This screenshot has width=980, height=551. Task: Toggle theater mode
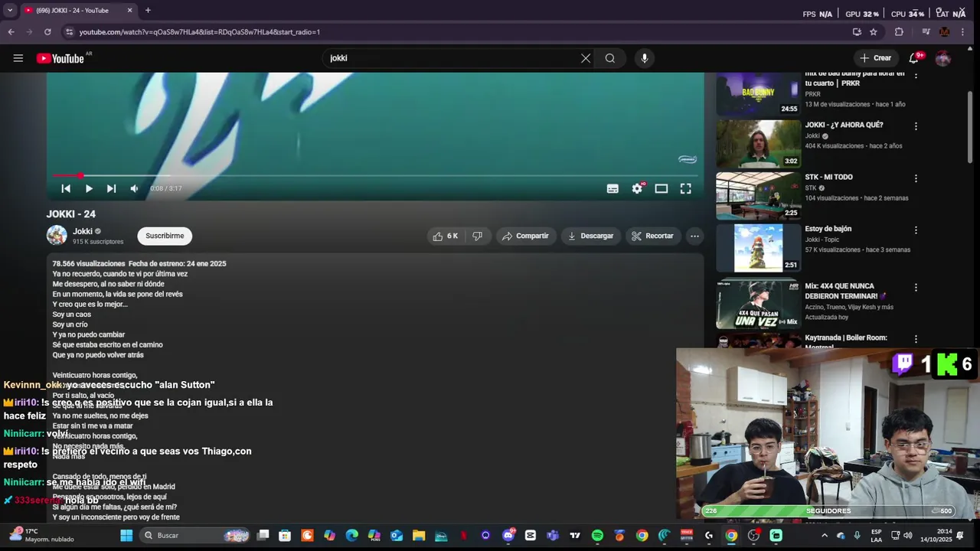coord(661,188)
